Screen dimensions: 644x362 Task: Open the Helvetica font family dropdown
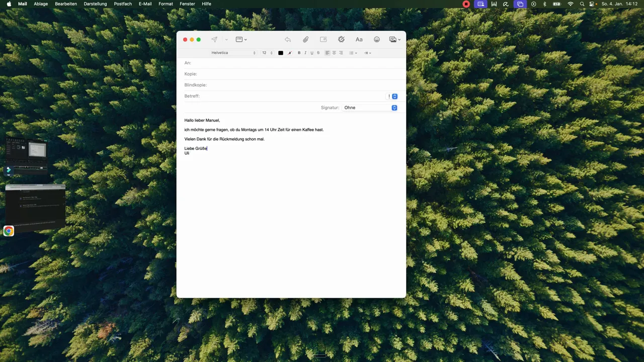(233, 53)
